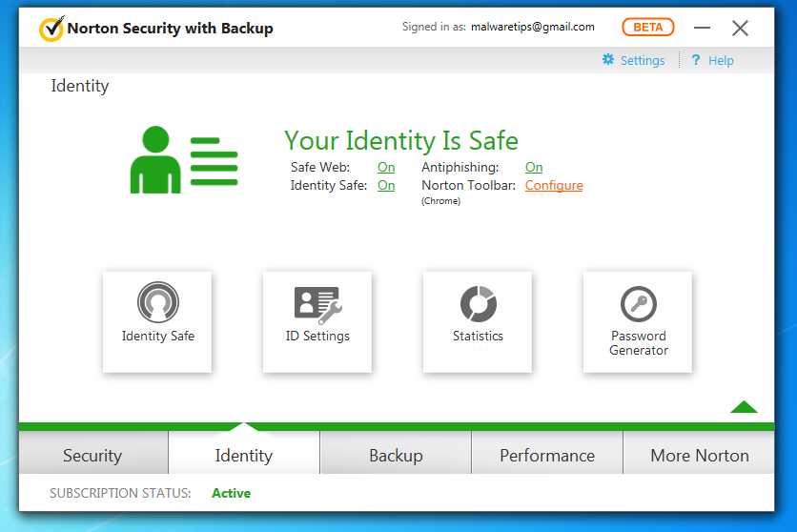Open the ID Settings tile

point(317,321)
